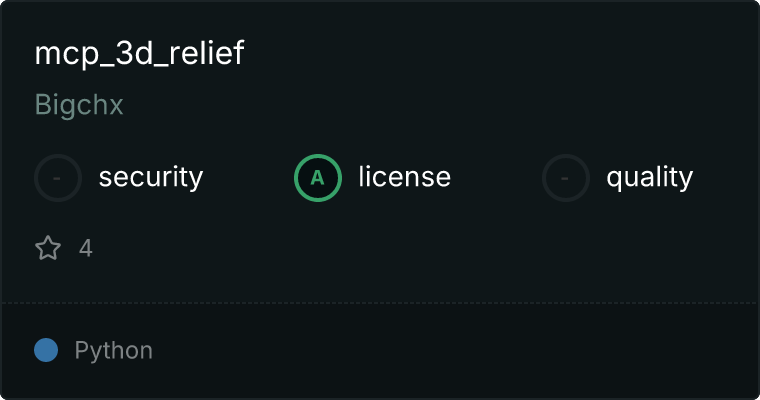
Task: Click the dash inside the security badge
Action: (x=57, y=178)
